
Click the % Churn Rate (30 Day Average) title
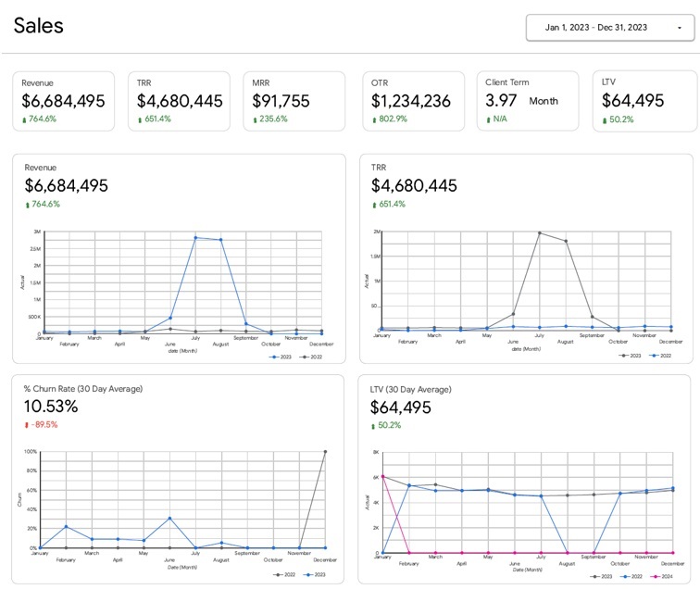[83, 389]
